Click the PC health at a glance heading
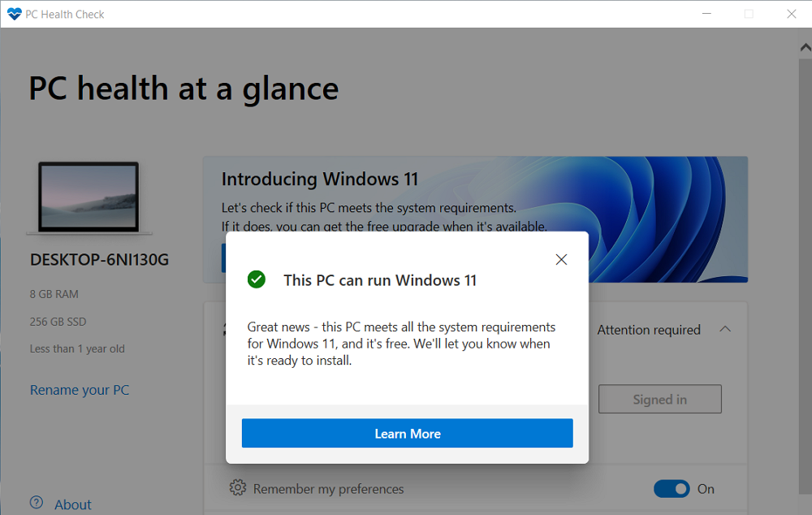Viewport: 812px width, 515px height. pyautogui.click(x=184, y=89)
